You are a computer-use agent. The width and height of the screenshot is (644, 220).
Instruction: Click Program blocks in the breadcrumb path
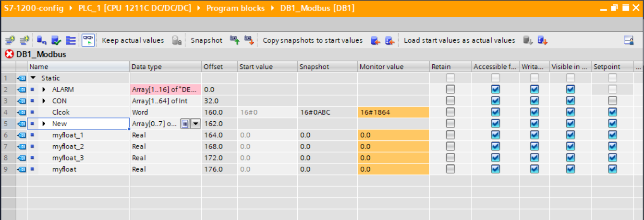[x=235, y=9]
